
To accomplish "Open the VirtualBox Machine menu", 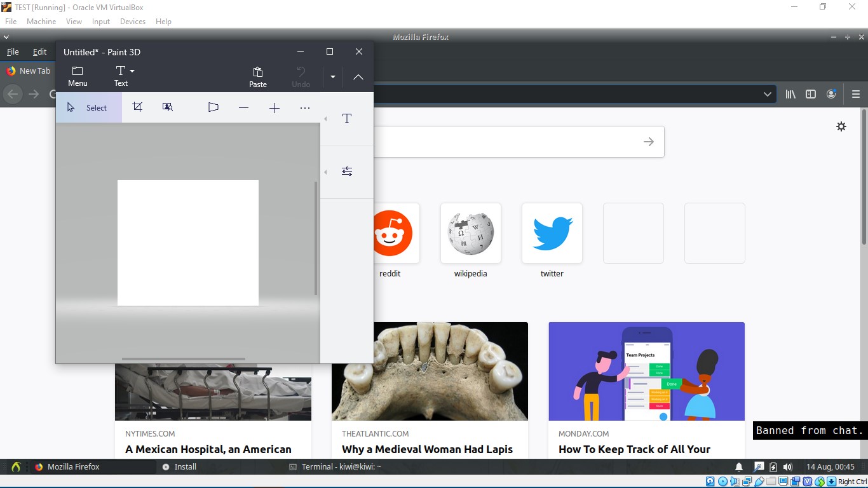I will 41,22.
